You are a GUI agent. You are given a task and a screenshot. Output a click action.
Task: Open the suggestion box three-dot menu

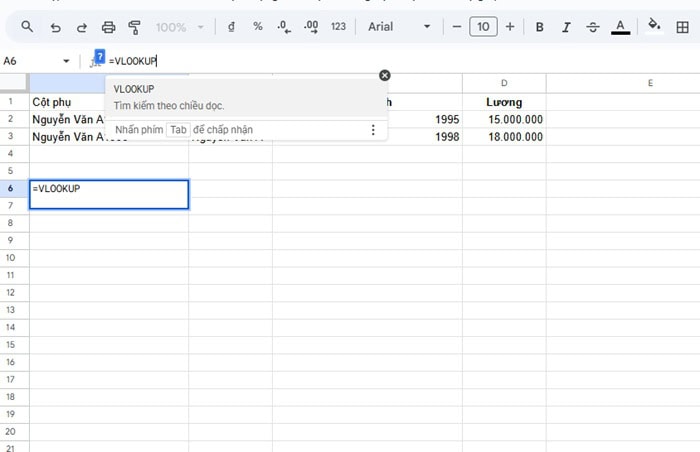point(373,130)
